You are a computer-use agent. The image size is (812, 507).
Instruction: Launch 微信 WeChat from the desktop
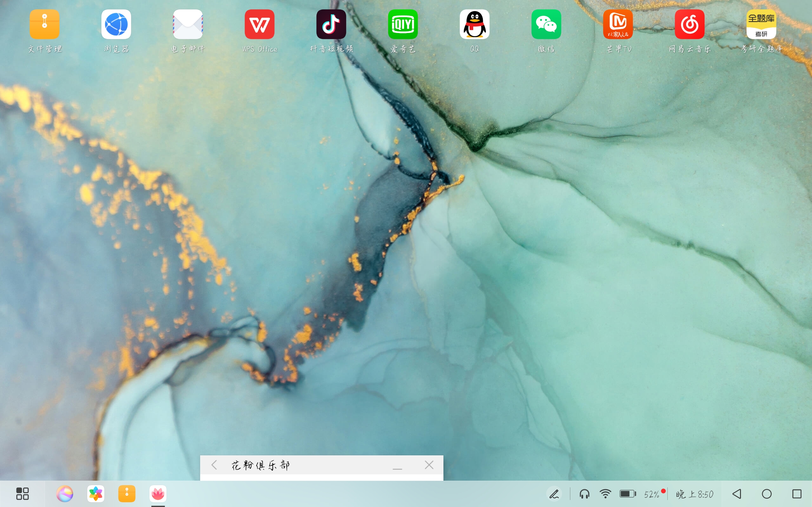coord(546,24)
